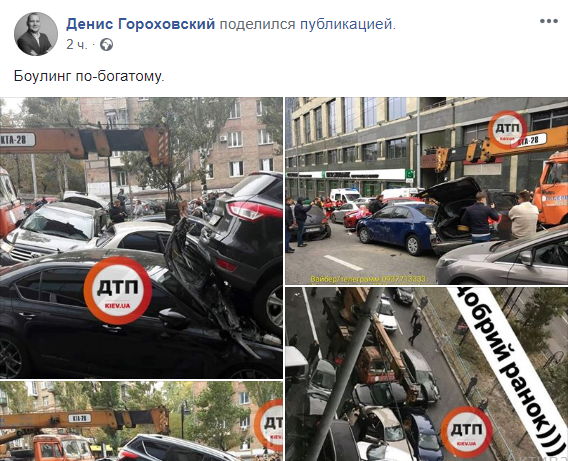
Task: Open the 2 ч. post timestamp
Action: [x=77, y=45]
